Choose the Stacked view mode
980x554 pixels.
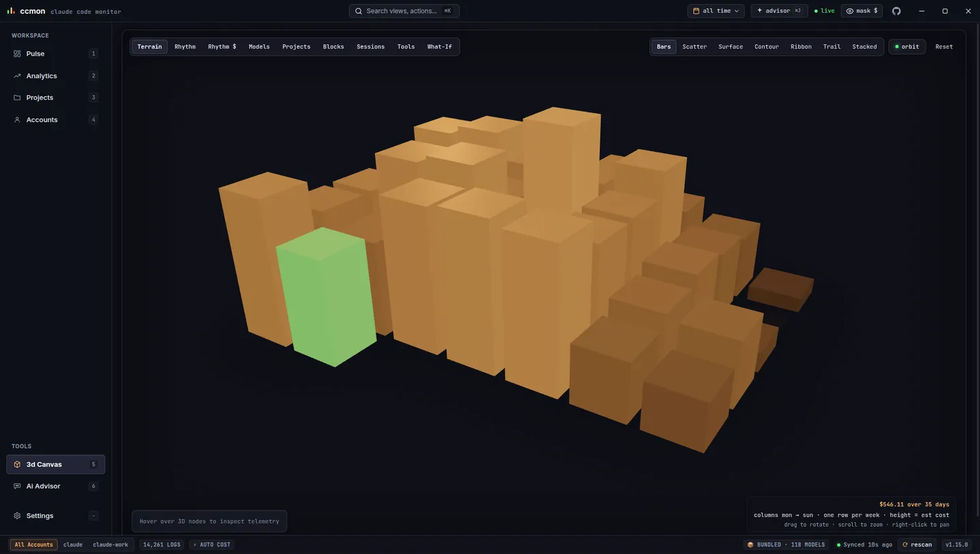[864, 47]
